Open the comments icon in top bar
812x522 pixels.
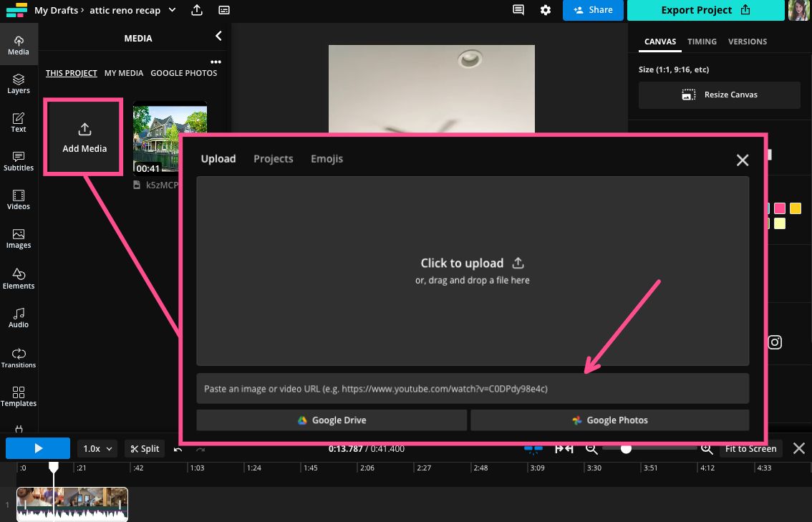518,10
